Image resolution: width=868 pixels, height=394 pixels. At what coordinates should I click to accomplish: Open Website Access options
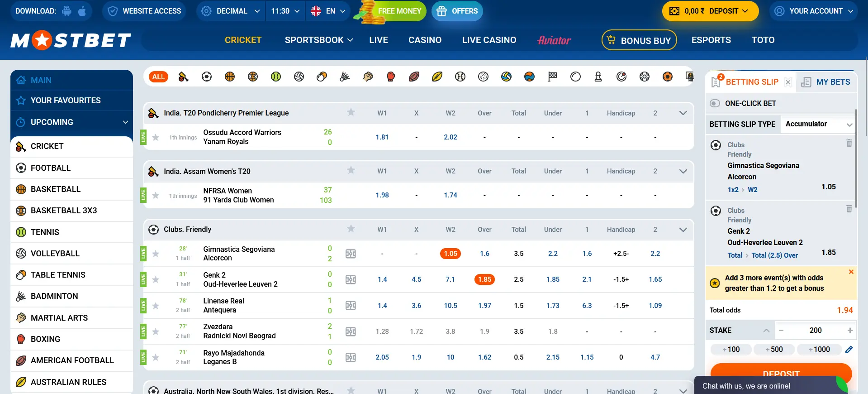[145, 11]
